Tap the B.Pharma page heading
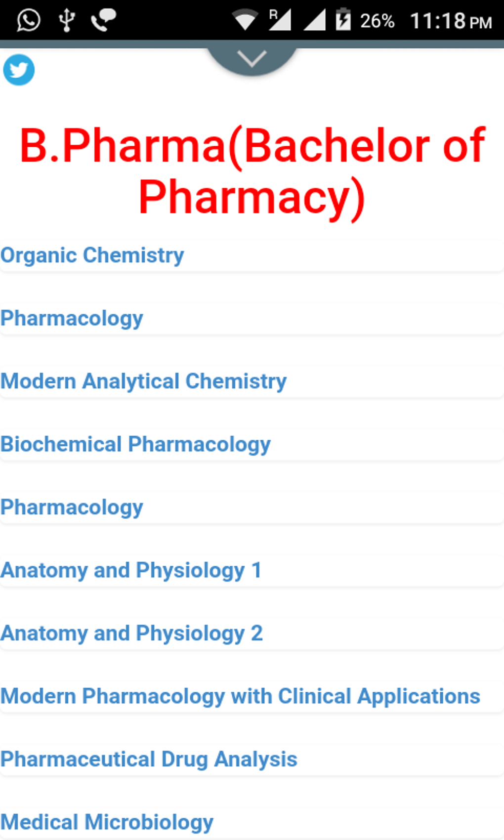The image size is (504, 840). [x=252, y=170]
